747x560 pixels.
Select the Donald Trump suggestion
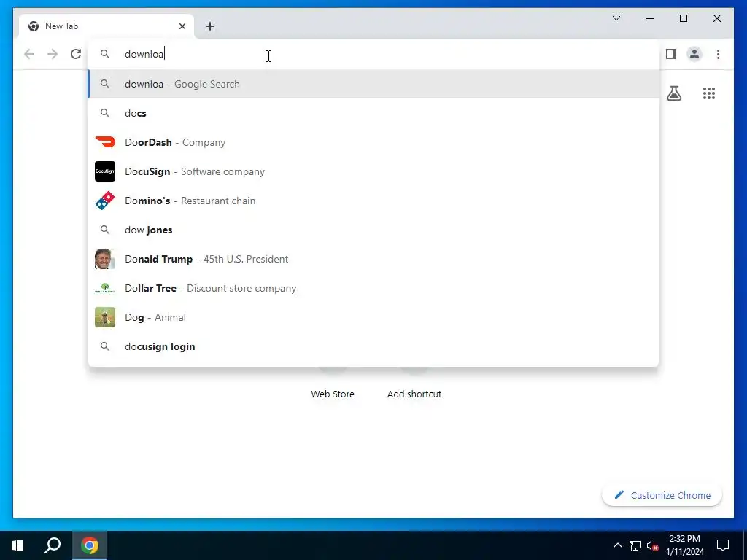tap(373, 259)
